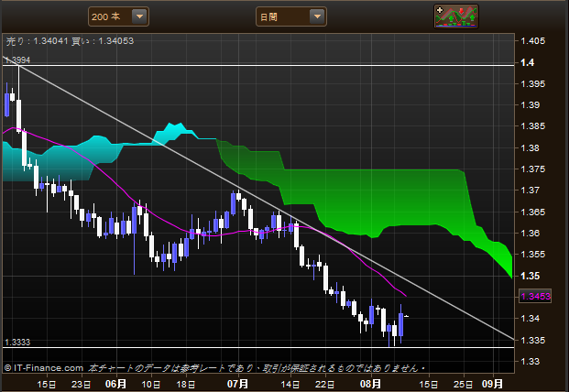Screen dimensions: 569x392
Task: Click the 1.33 price axis label
Action: (x=531, y=362)
